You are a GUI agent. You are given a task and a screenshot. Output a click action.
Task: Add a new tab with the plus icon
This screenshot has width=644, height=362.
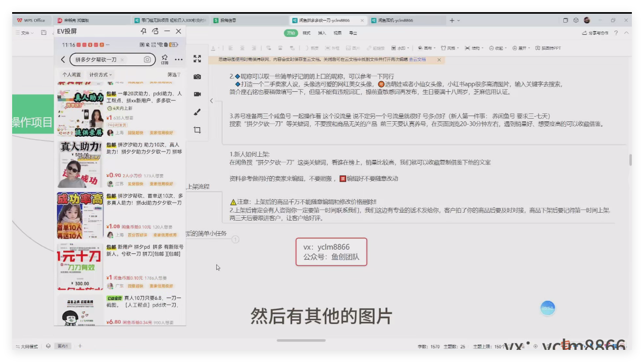(451, 21)
